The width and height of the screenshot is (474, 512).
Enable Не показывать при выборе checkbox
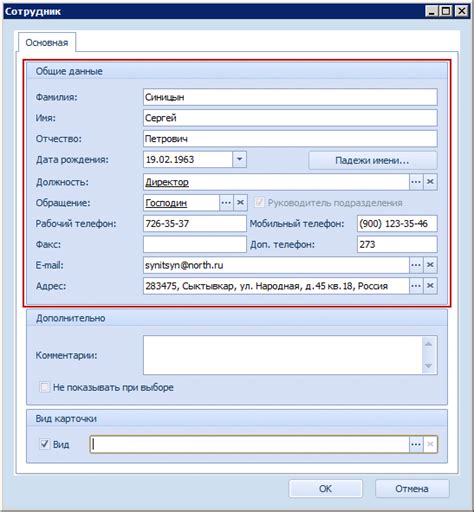click(44, 387)
